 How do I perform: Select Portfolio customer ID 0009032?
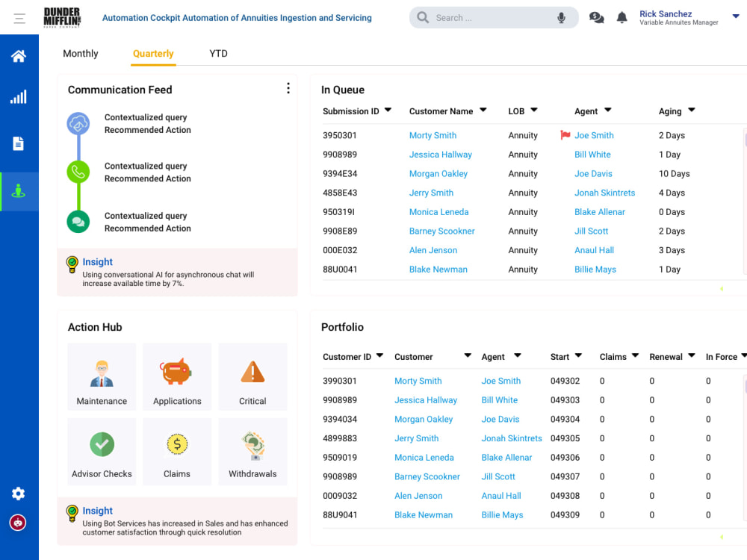click(x=340, y=496)
